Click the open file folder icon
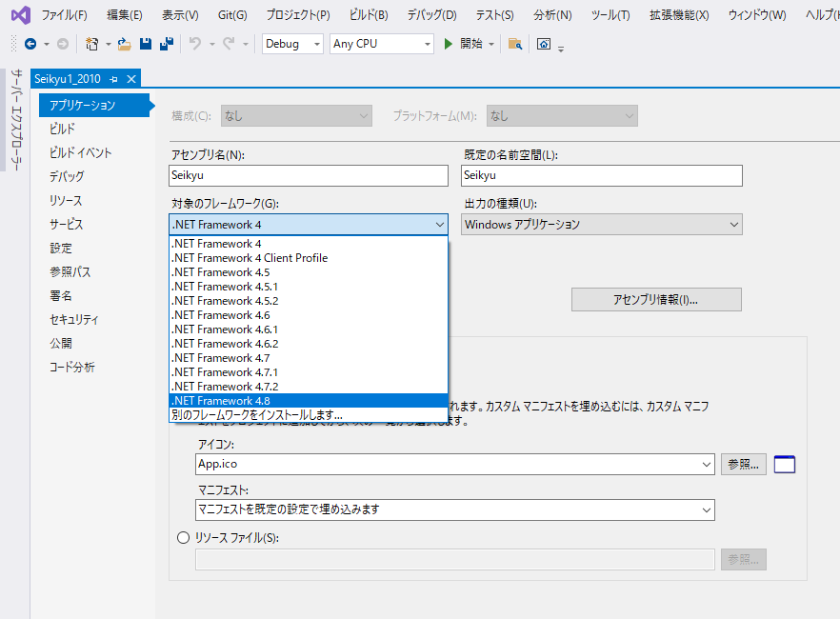Viewport: 840px width, 619px height. pos(124,44)
